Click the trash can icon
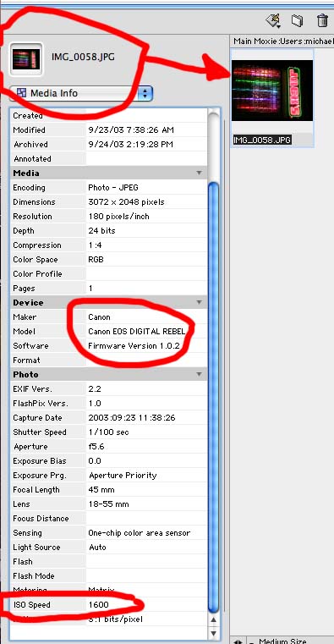Screen dimensions: 334x644 (x=322, y=20)
